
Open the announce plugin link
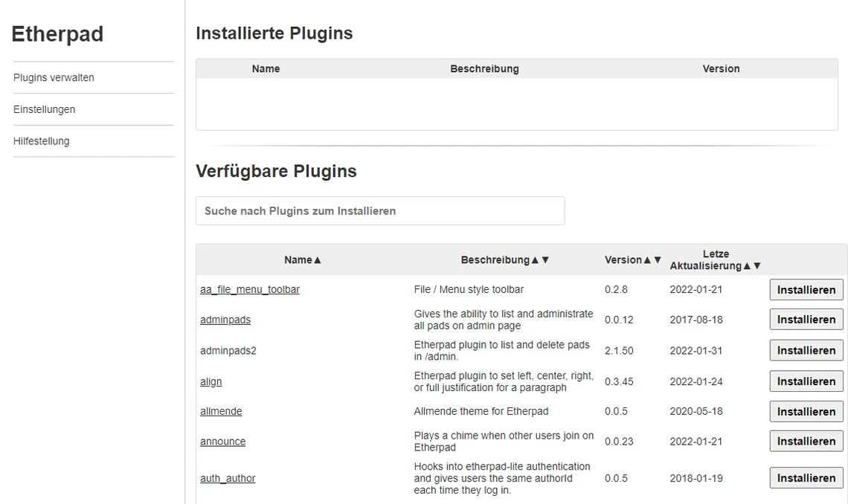point(222,441)
